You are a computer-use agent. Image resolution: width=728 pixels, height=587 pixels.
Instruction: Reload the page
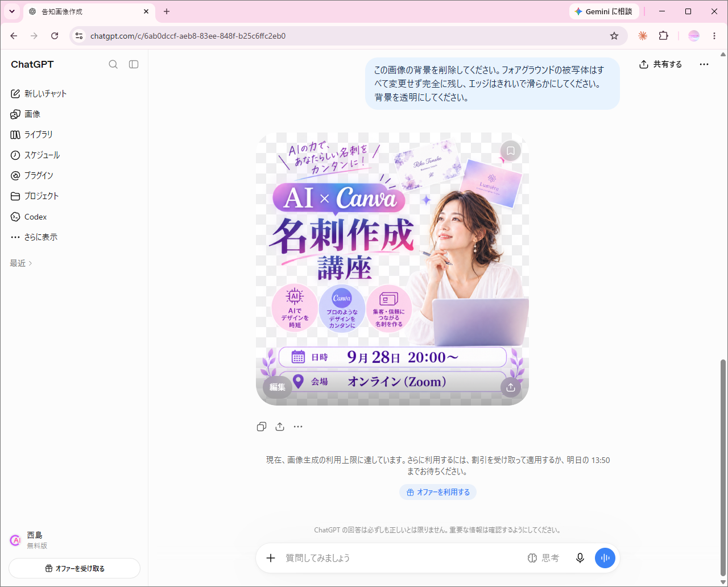click(55, 36)
